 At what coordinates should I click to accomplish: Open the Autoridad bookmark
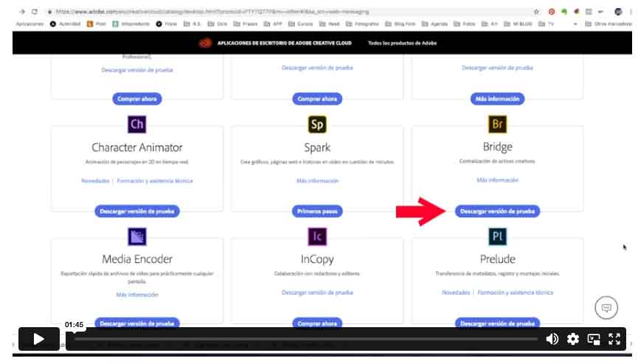(x=65, y=24)
